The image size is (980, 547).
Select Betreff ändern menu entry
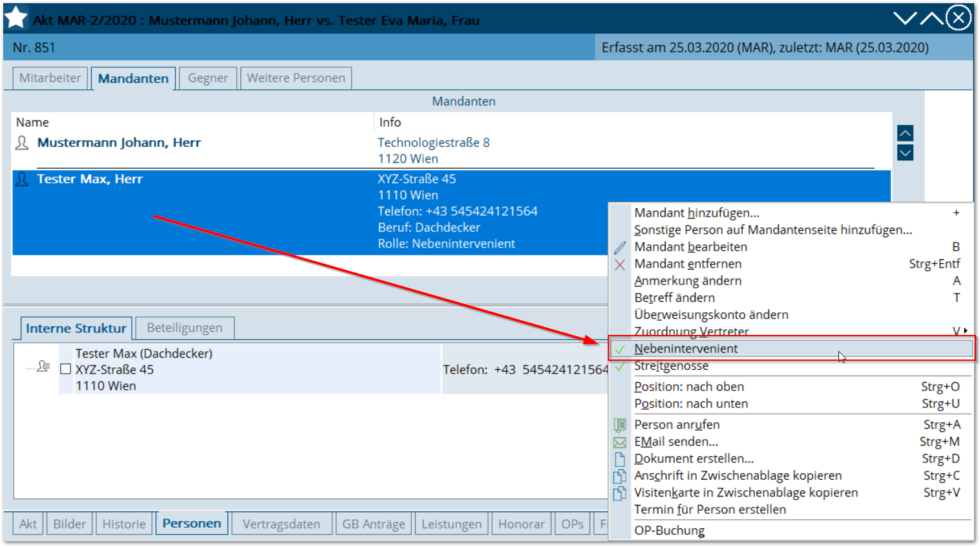[792, 297]
